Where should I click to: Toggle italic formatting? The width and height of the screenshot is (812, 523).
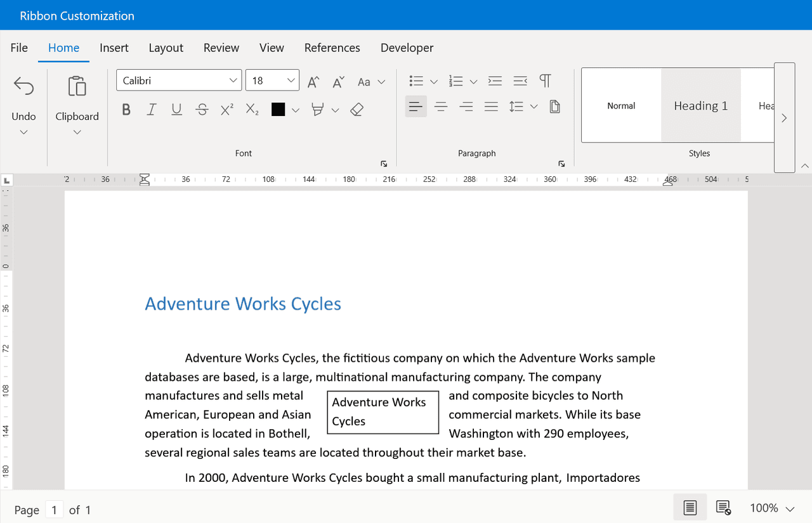click(151, 110)
